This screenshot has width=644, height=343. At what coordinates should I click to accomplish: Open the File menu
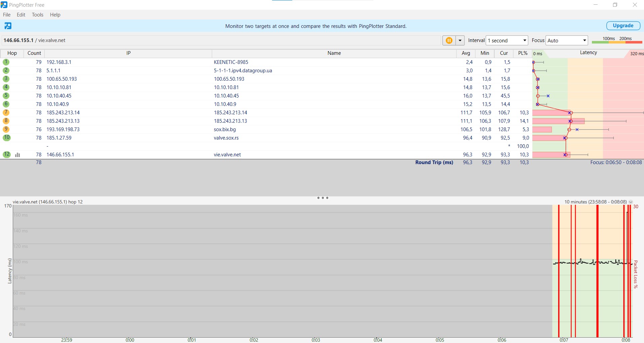(x=7, y=15)
